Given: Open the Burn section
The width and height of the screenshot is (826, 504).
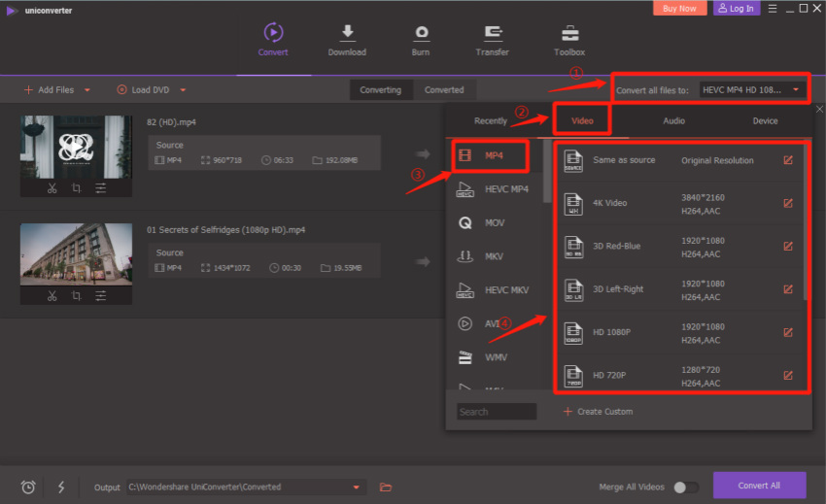Looking at the screenshot, I should [421, 40].
